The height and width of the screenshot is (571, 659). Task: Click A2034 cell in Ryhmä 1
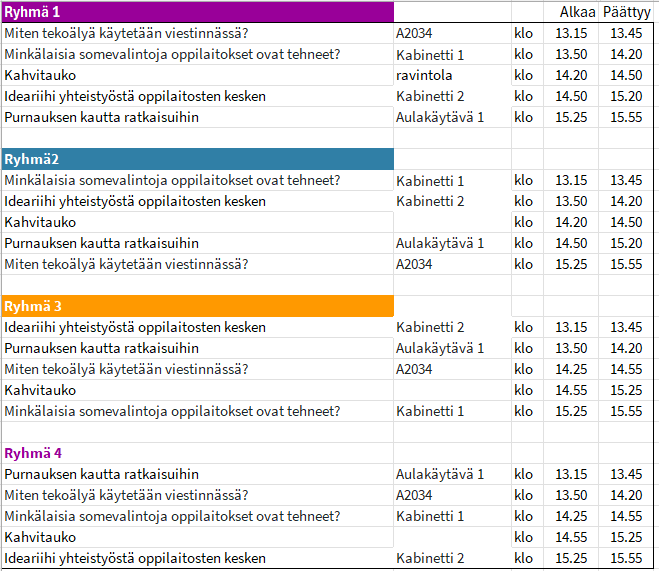(414, 33)
